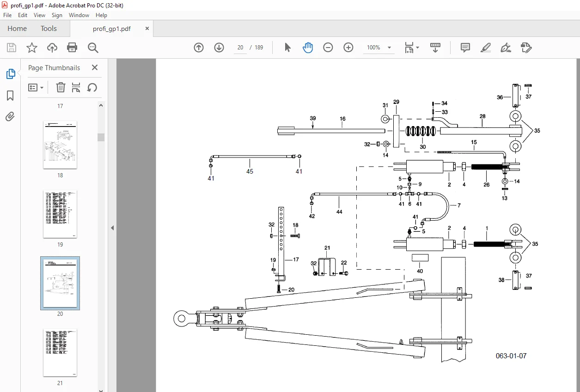
Task: Click the Save file icon
Action: (11, 48)
